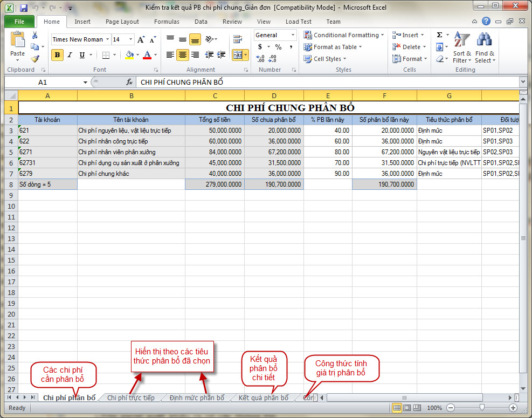Adjust the zoom slider handle
Screen dimensions: 532x418
click(x=482, y=408)
